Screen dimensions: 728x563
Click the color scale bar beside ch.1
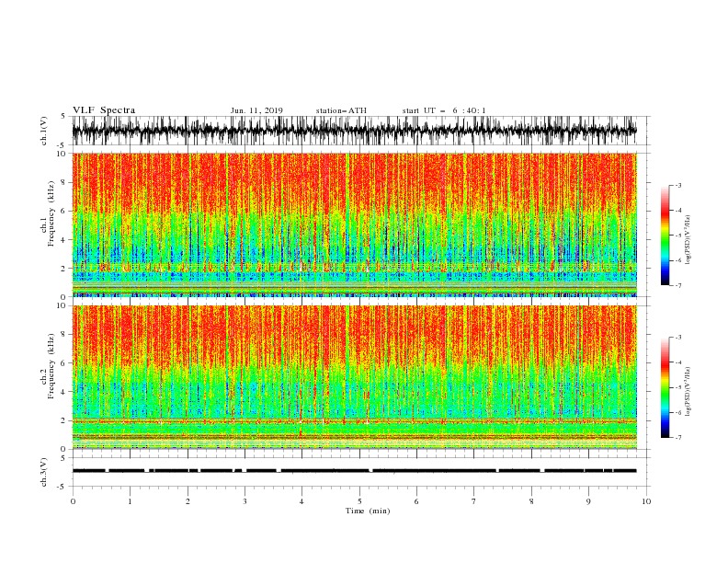665,236
